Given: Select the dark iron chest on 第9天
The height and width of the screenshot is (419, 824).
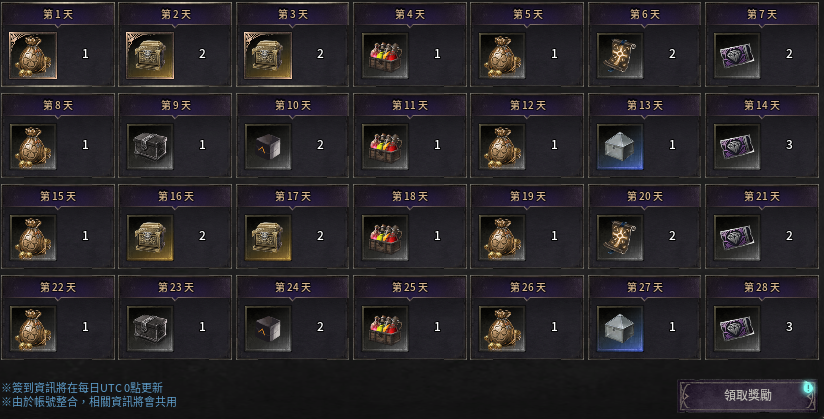Looking at the screenshot, I should 150,146.
